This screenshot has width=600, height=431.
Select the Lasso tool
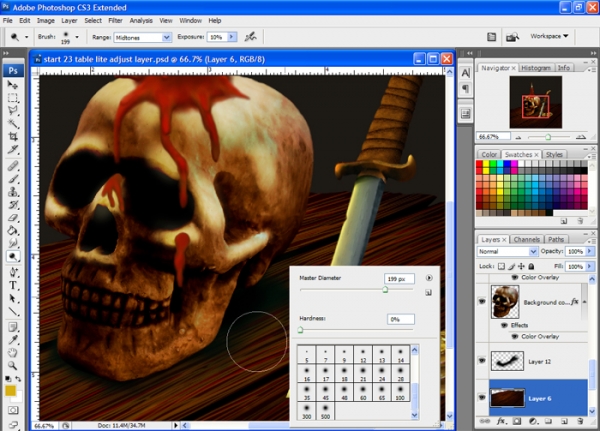pos(13,111)
